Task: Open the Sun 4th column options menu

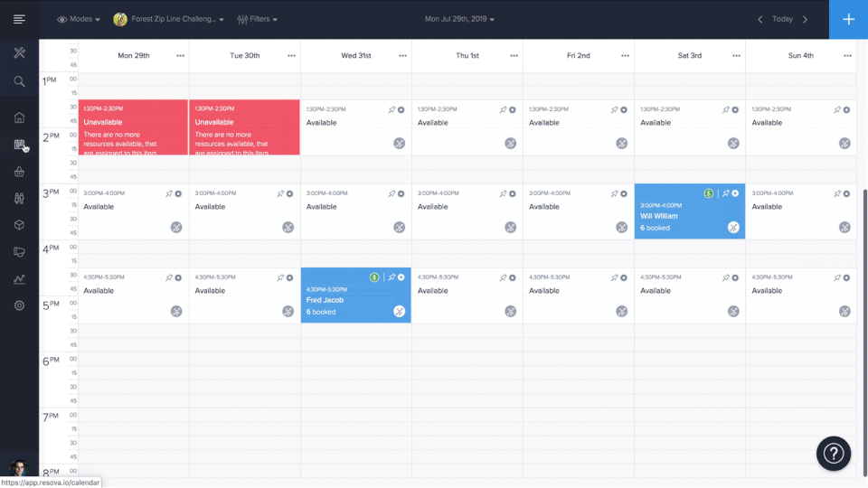Action: tap(848, 56)
